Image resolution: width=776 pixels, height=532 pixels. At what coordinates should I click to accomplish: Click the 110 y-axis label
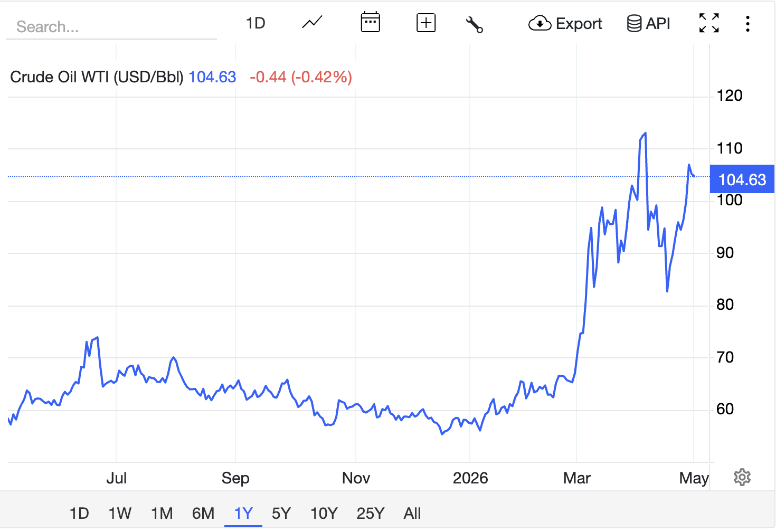point(730,148)
